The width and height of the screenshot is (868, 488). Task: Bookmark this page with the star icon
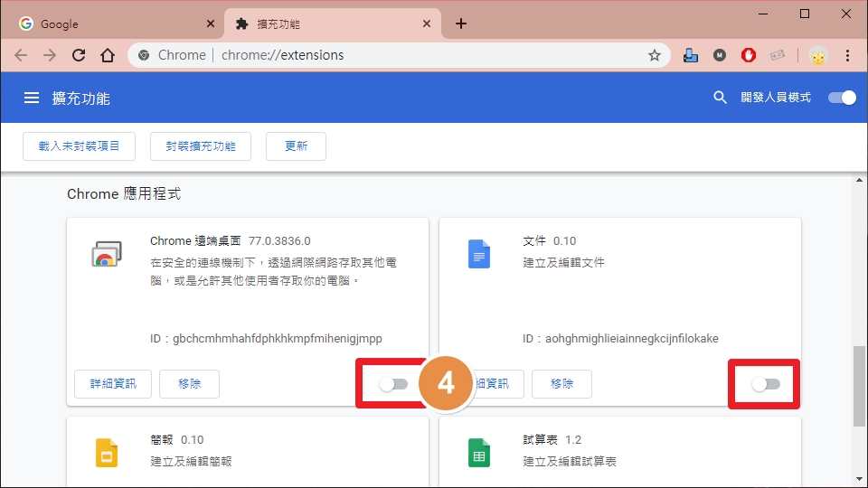[x=655, y=55]
